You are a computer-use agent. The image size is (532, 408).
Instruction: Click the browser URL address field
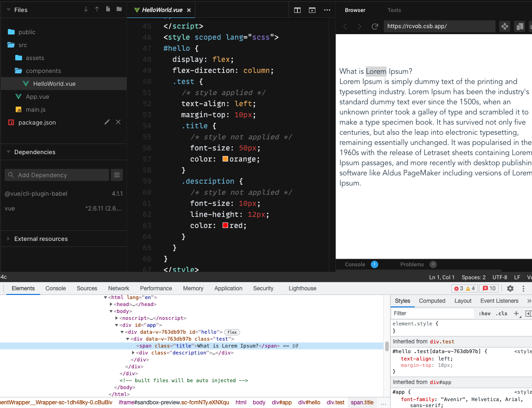tap(439, 26)
